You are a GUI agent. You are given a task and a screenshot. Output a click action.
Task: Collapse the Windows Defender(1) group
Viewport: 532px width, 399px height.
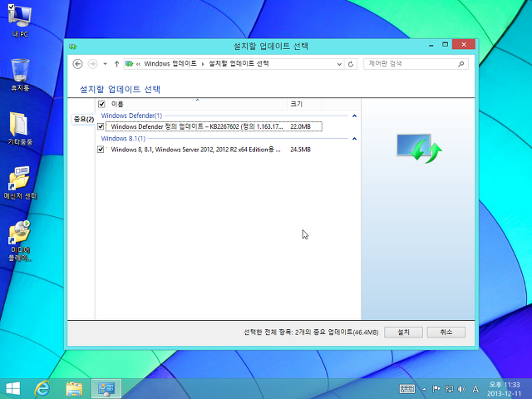point(355,116)
